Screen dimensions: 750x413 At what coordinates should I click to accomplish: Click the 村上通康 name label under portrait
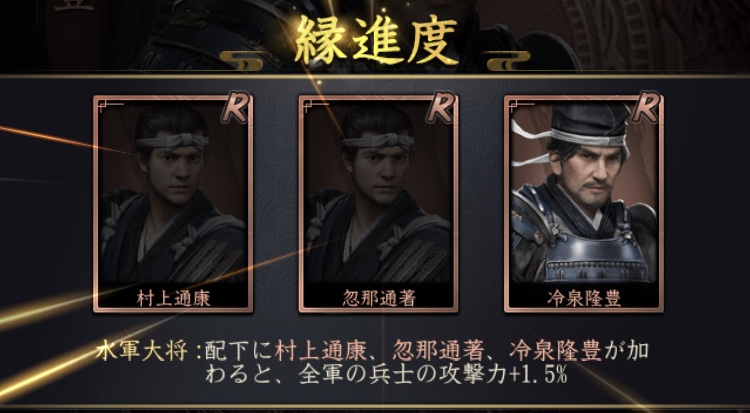coord(173,299)
